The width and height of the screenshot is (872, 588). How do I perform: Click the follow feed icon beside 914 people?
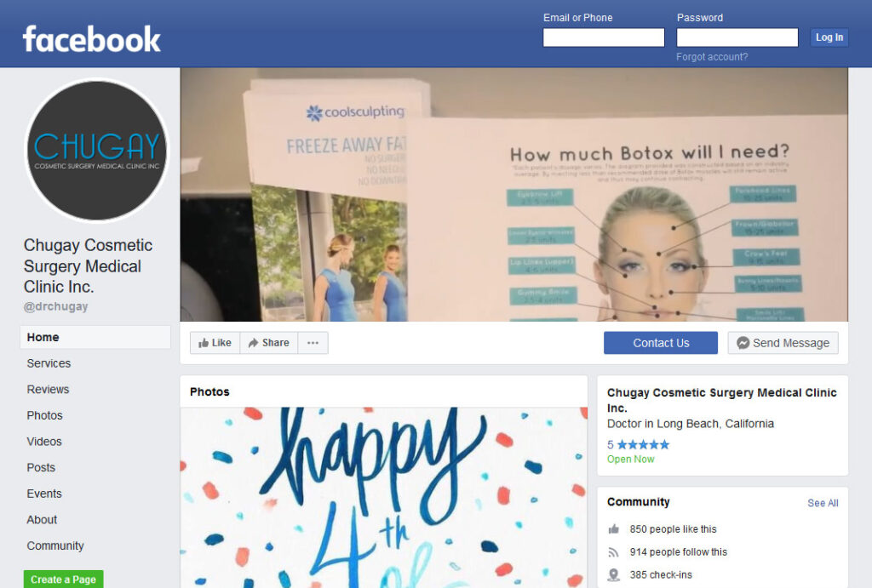[613, 552]
